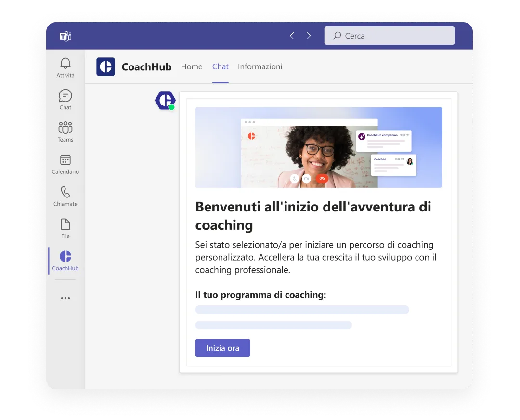Click the red hang-up button in banner
The width and height of the screenshot is (520, 420).
322,179
